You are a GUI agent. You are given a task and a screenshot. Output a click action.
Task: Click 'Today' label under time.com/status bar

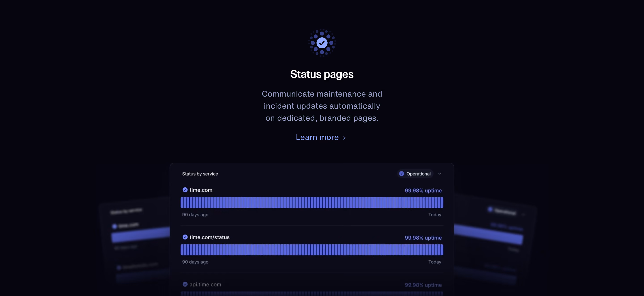pos(435,262)
